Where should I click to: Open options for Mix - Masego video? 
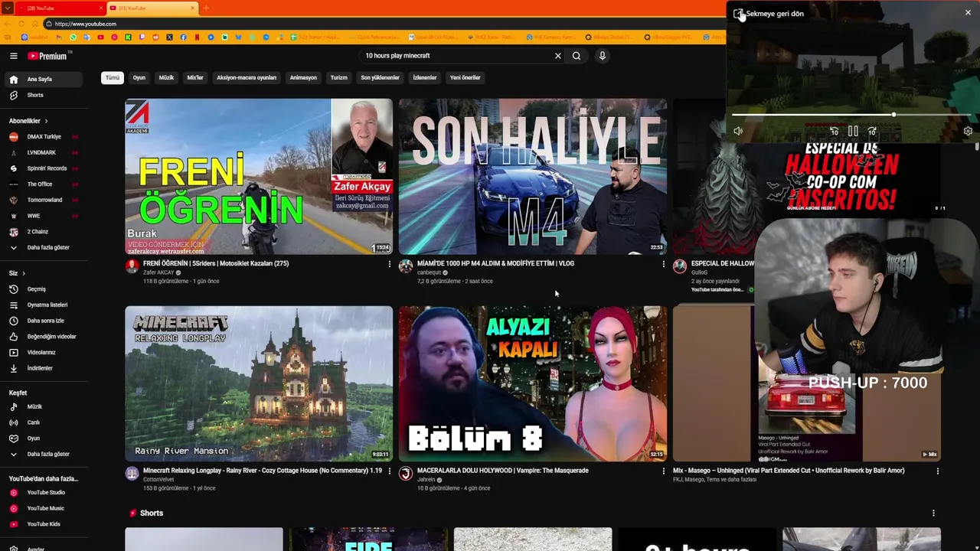pos(937,471)
